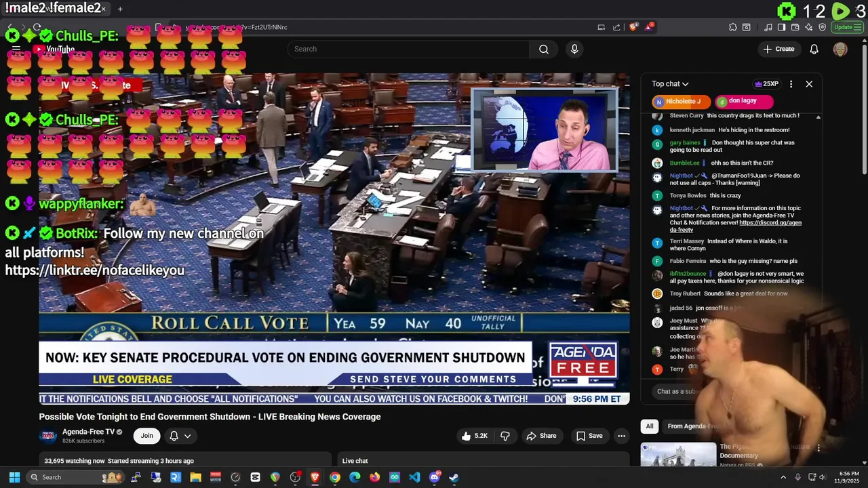Start voice search with the microphone icon

(574, 49)
